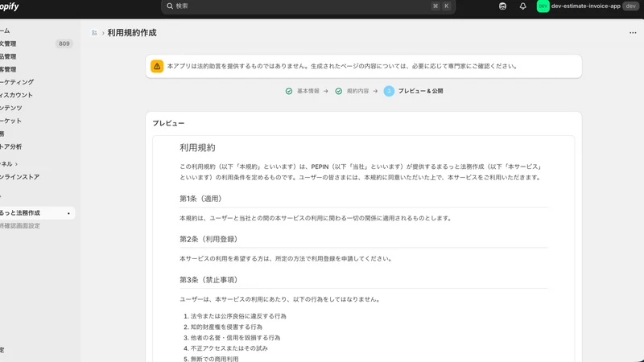Select the まるっと法務作成 app in sidebar
This screenshot has height=362, width=644.
point(36,213)
